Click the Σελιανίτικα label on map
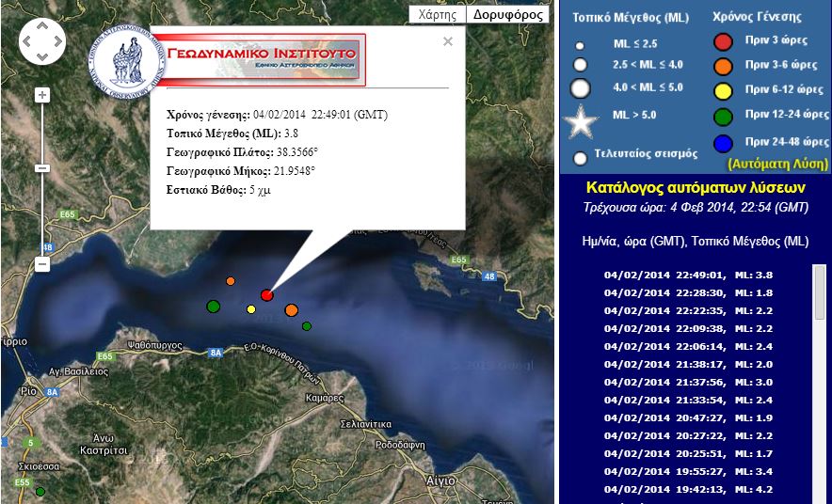Screen dimensions: 832x504 pyautogui.click(x=366, y=424)
